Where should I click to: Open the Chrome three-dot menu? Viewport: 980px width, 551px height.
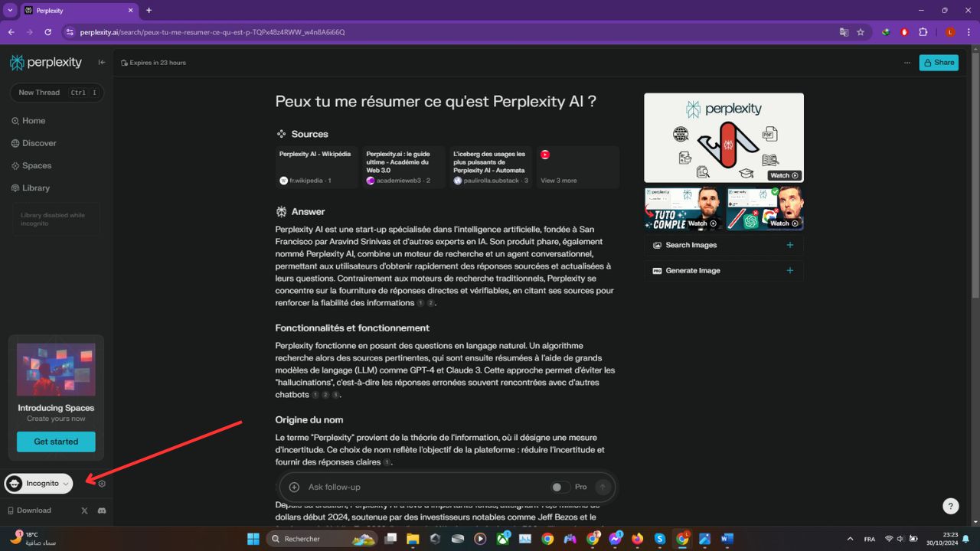point(969,32)
